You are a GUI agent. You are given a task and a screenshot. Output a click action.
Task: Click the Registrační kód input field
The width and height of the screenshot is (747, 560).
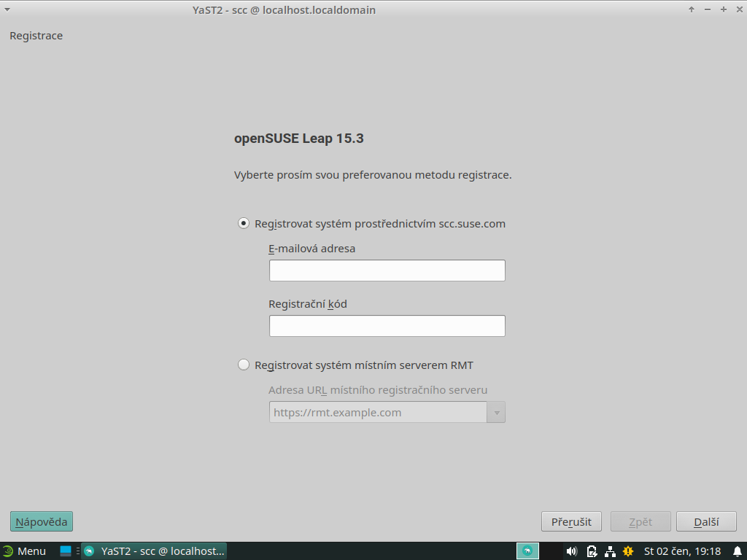(x=387, y=326)
